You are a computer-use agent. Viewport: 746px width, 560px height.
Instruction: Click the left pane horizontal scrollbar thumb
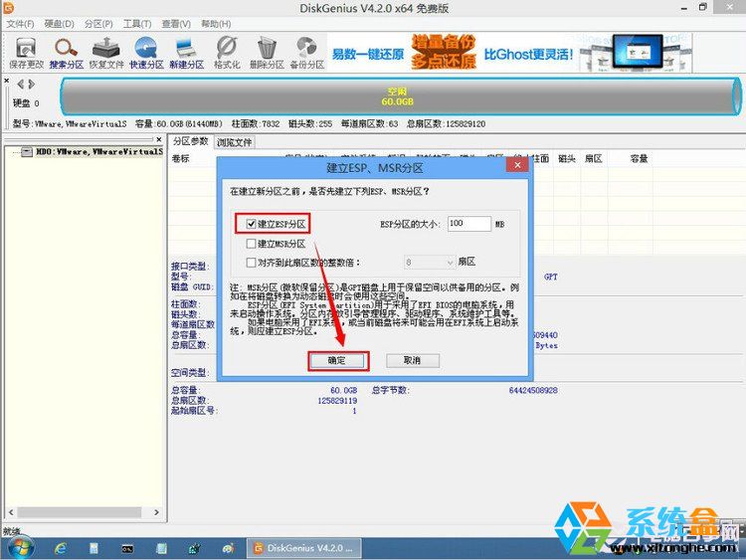(80, 512)
